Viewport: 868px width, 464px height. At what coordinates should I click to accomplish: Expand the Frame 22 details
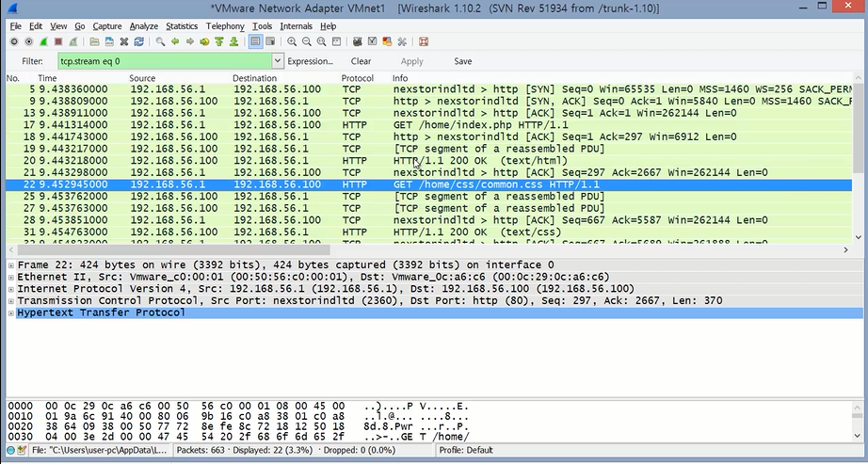[x=10, y=265]
